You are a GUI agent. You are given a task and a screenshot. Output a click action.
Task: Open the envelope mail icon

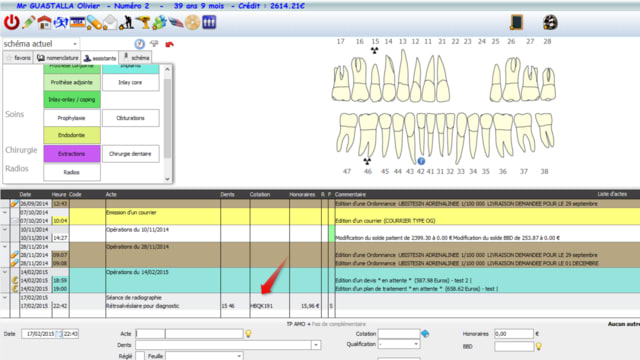pos(110,22)
